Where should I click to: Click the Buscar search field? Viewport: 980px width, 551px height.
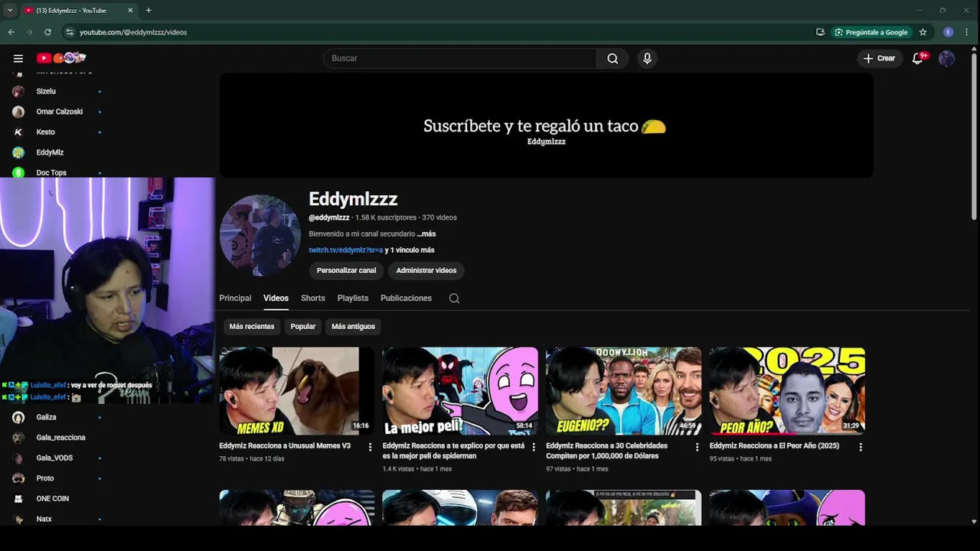pos(459,58)
